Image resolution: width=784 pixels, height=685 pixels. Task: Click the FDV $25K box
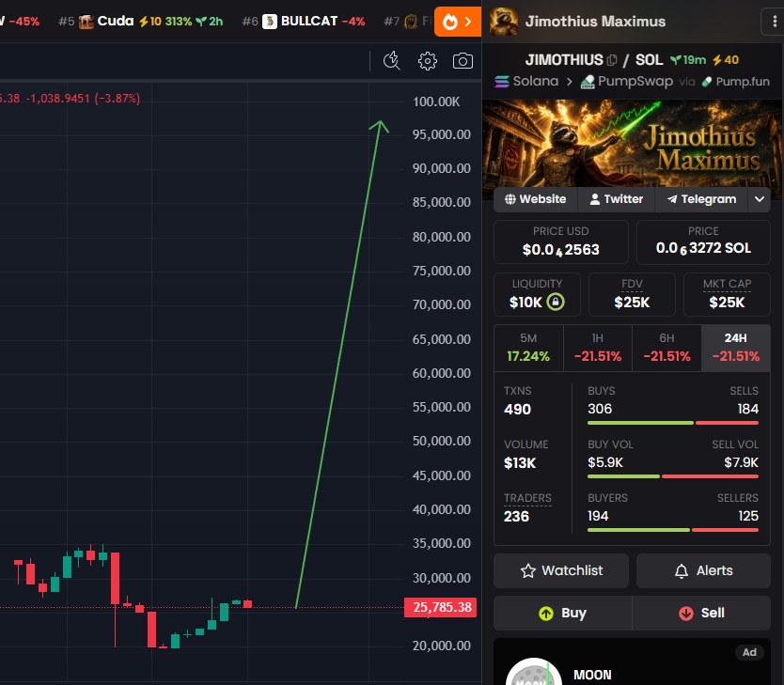point(632,294)
